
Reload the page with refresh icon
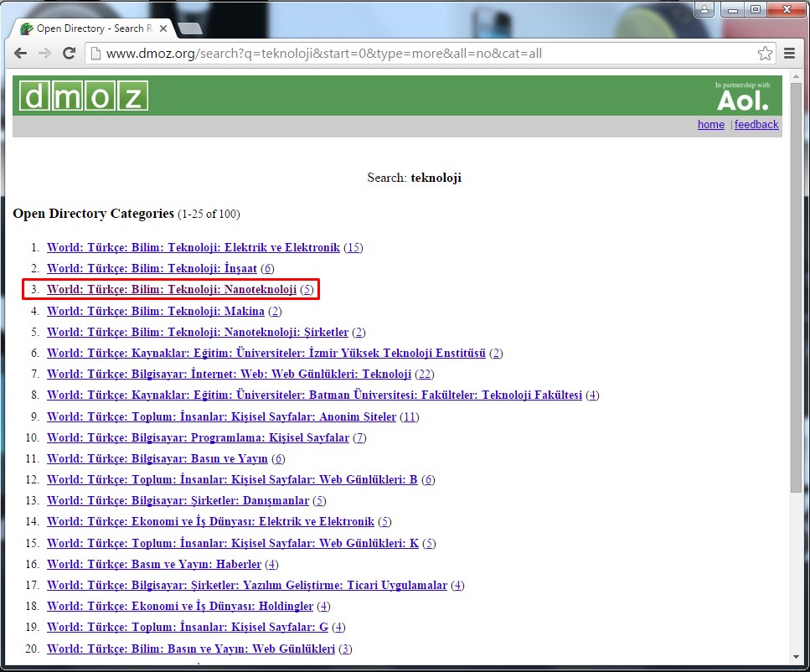pos(70,53)
